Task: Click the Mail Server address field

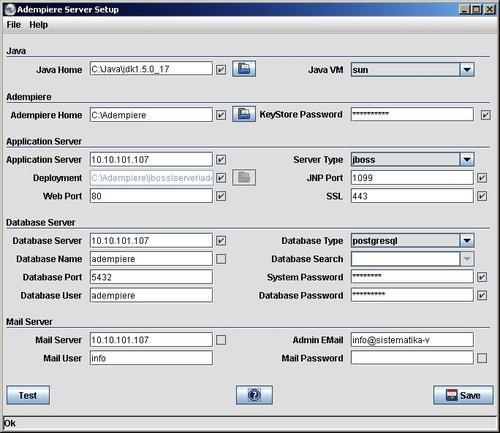Action: 151,340
